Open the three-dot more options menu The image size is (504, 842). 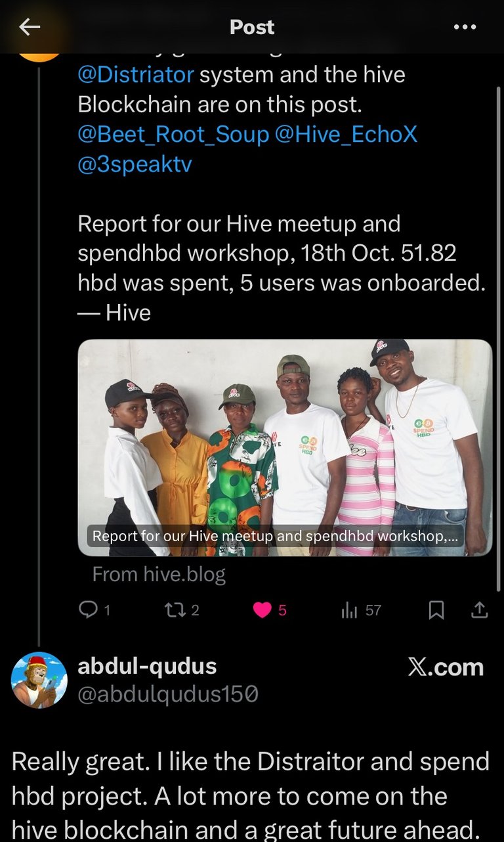coord(465,27)
